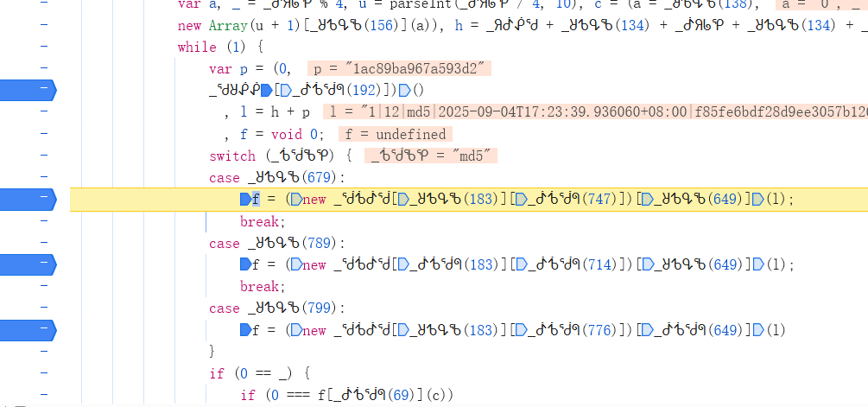The height and width of the screenshot is (407, 868).
Task: Set a breakpoint in the gutter of the 'f = void 0' line
Action: coord(44,133)
